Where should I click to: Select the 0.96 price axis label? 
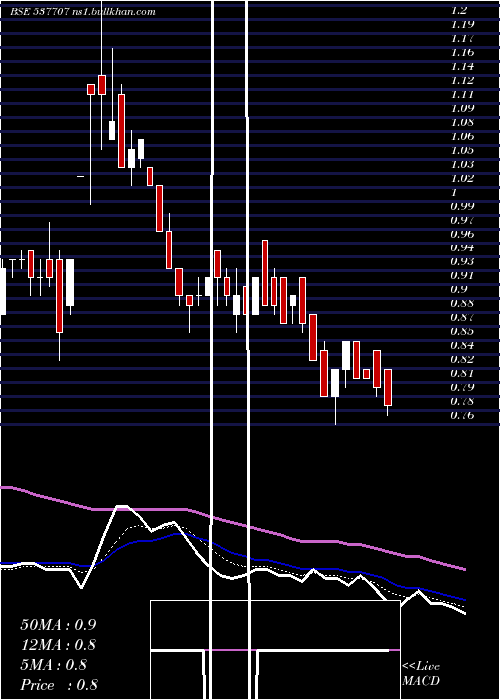[462, 234]
